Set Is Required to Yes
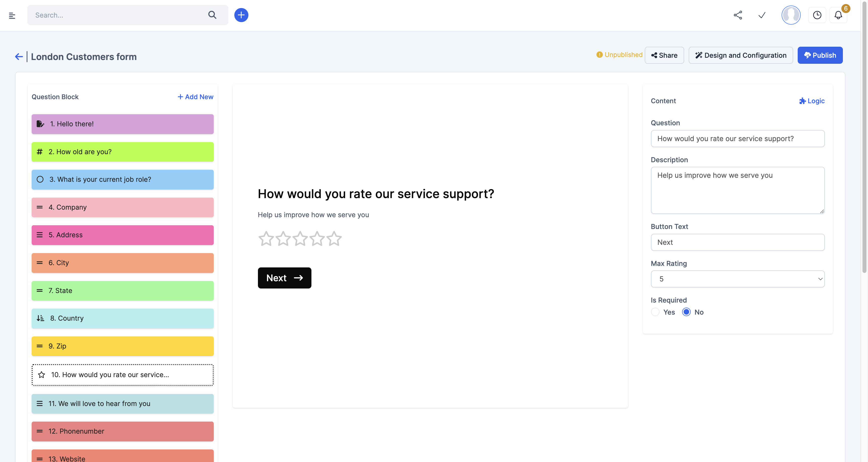 point(655,312)
